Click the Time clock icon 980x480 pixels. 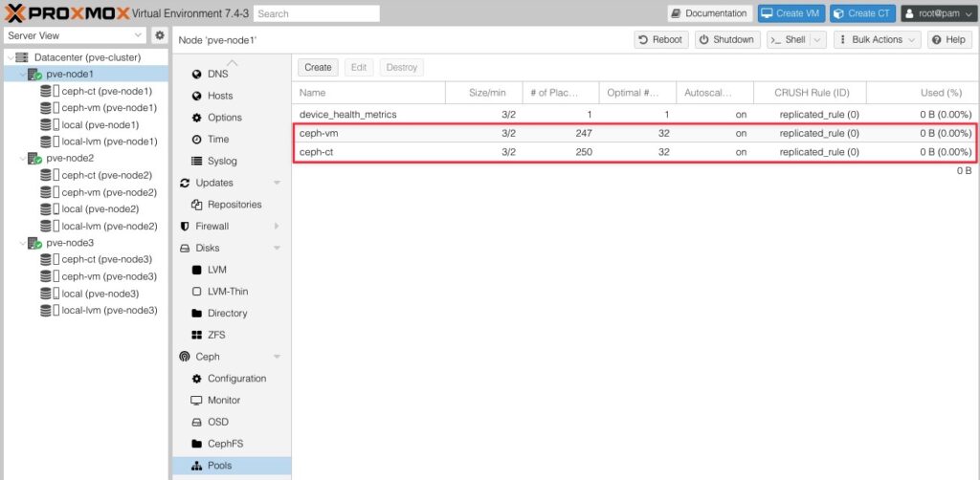197,140
